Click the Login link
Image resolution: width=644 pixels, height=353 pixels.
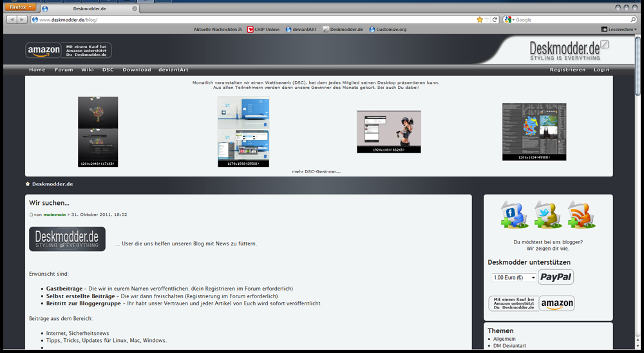click(x=601, y=70)
